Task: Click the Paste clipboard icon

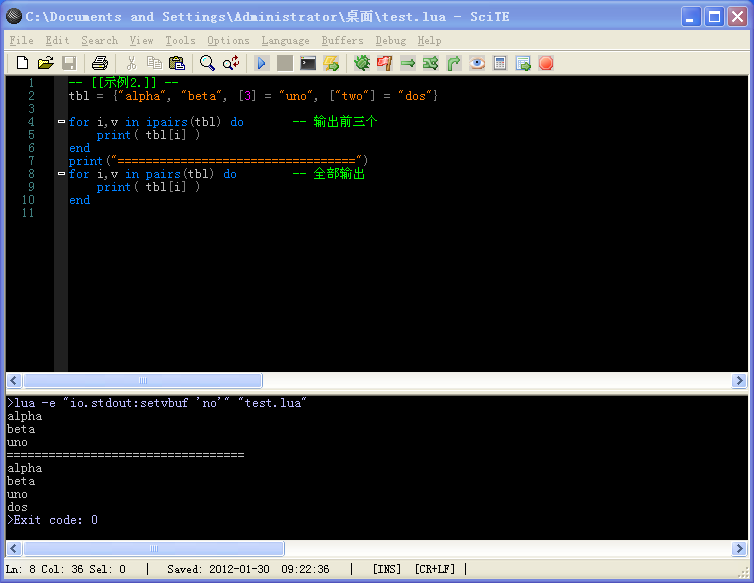Action: 177,63
